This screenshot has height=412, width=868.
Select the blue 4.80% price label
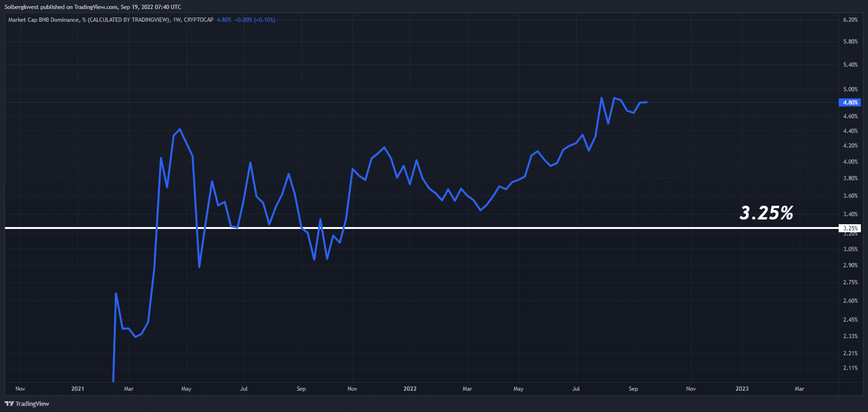tap(850, 103)
